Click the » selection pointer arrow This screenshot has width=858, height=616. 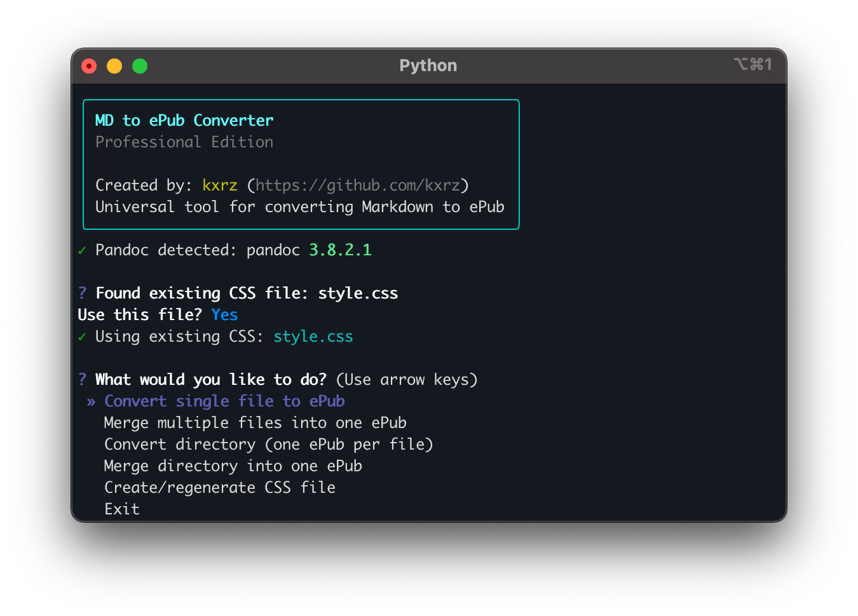point(92,402)
